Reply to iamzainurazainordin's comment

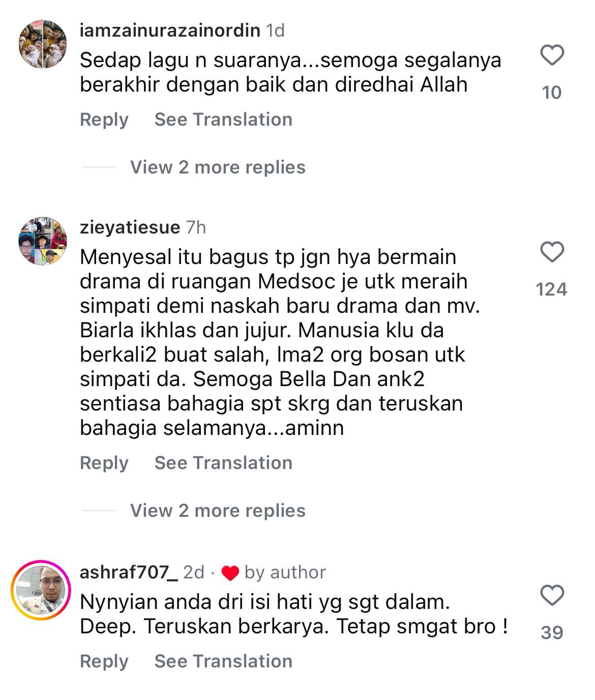pos(104,120)
